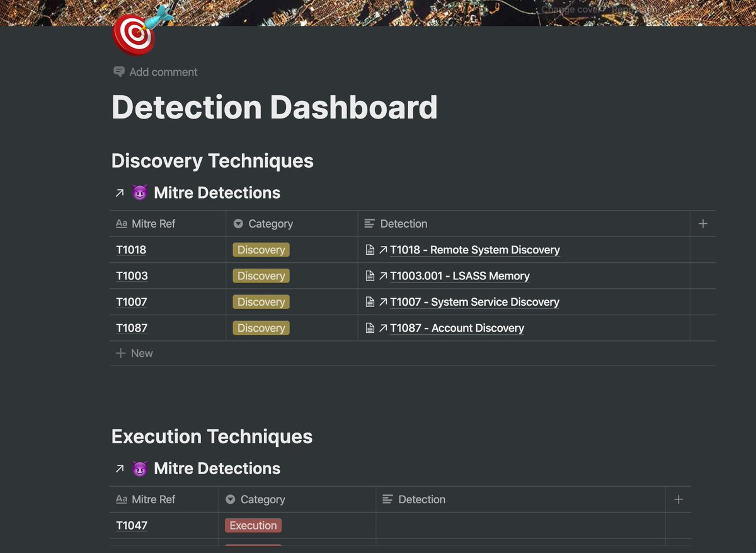
Task: Add a new column to Discovery table
Action: 703,223
